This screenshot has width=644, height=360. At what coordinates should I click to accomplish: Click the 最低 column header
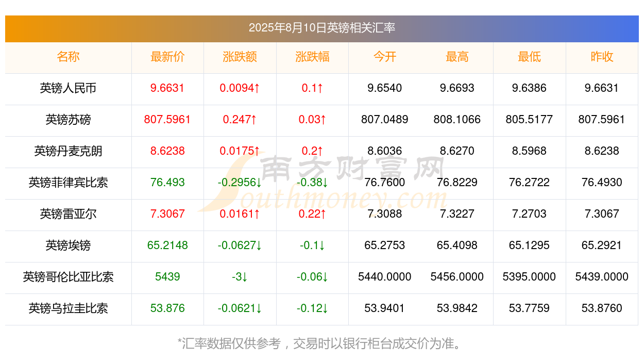(530, 57)
